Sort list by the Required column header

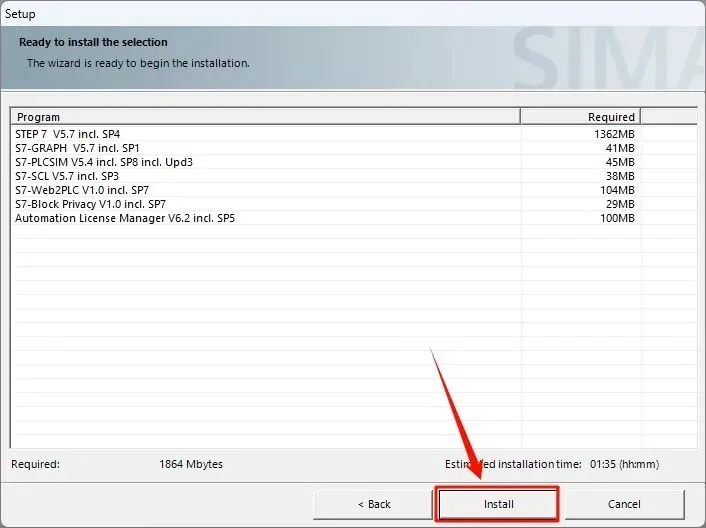(580, 117)
